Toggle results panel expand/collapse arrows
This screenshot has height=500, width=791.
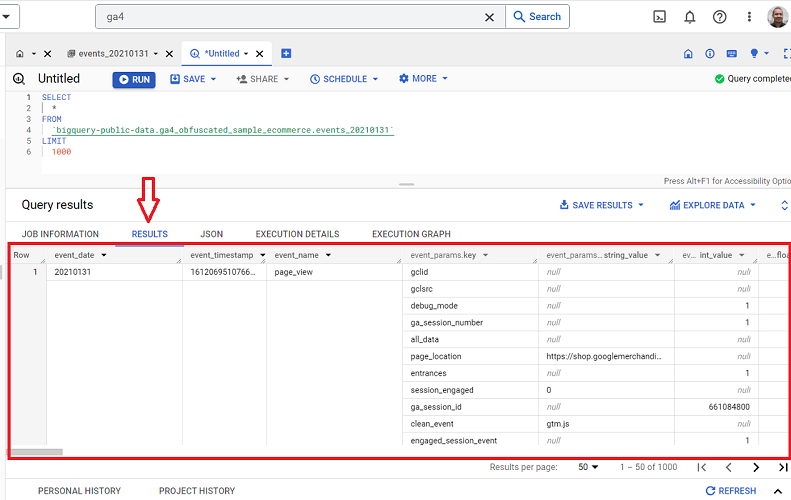click(x=784, y=205)
